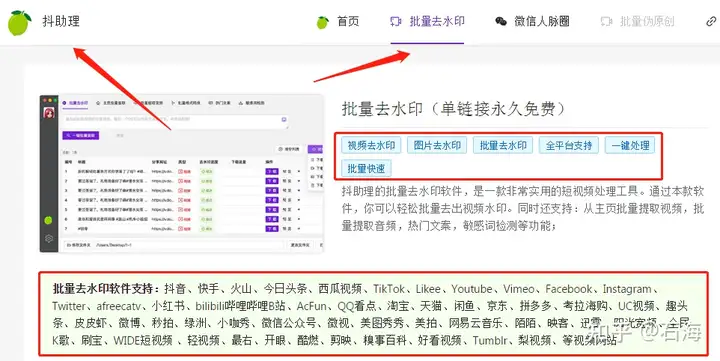Viewport: 720px width, 361px height.
Task: Open the 首页 tab
Action: tap(348, 22)
